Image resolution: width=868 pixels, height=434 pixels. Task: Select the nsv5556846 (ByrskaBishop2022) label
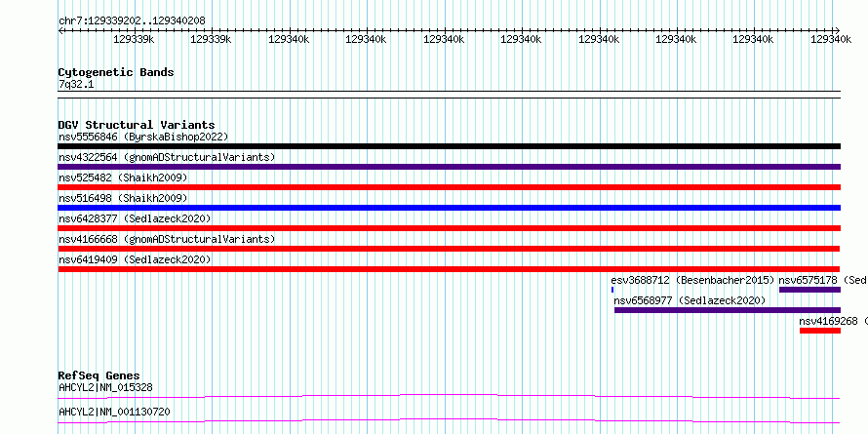click(x=143, y=137)
